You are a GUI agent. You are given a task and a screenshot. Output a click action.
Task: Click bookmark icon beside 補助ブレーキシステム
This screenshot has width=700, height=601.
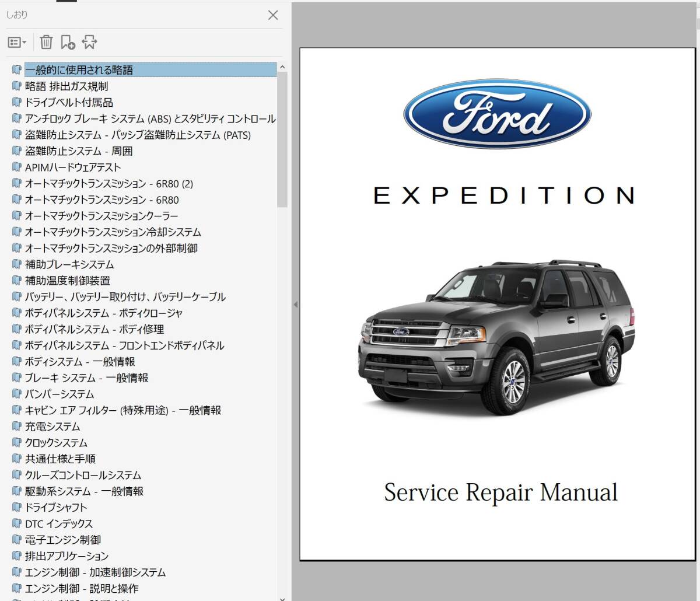pyautogui.click(x=16, y=264)
